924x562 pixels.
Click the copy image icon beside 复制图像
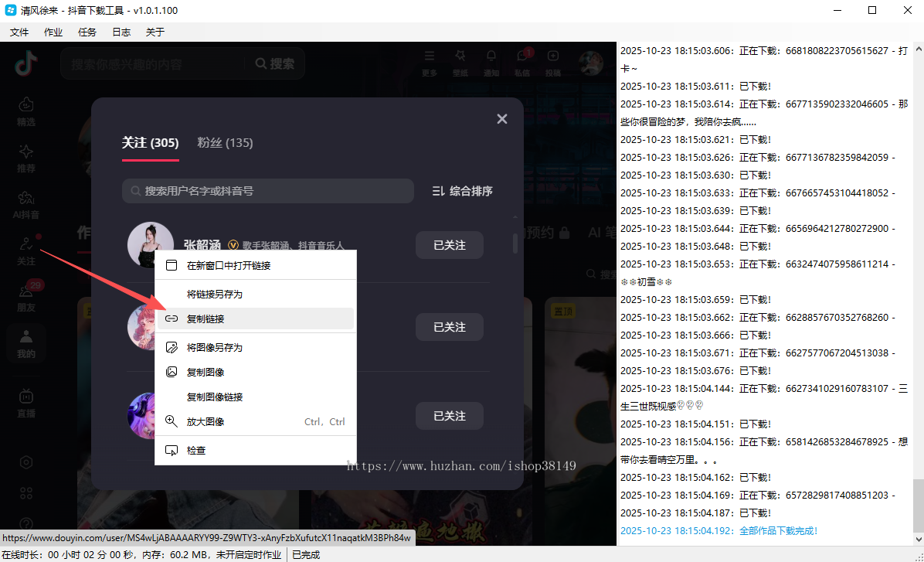point(172,372)
